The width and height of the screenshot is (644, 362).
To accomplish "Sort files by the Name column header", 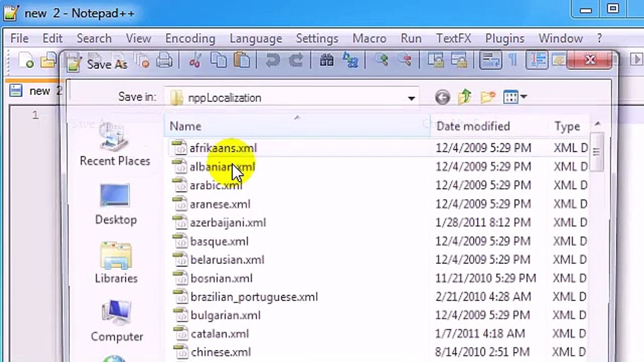I will [x=297, y=126].
